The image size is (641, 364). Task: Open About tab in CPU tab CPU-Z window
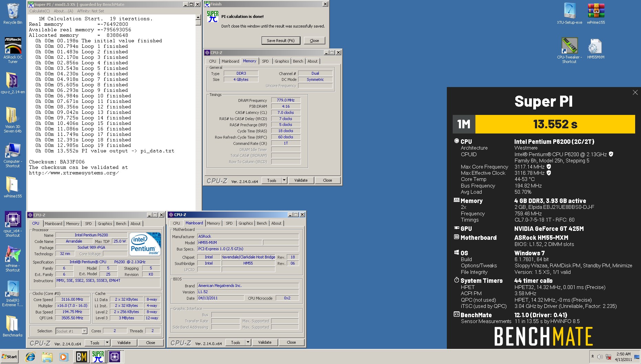[135, 224]
